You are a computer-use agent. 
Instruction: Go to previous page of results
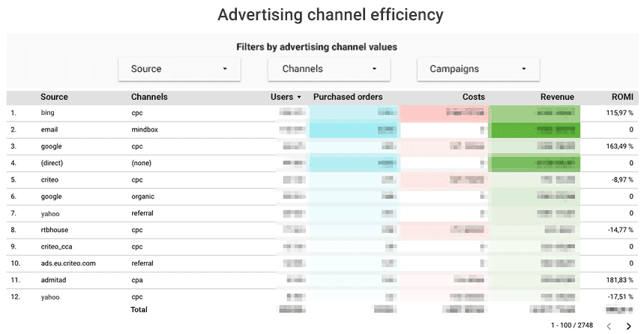pos(608,326)
